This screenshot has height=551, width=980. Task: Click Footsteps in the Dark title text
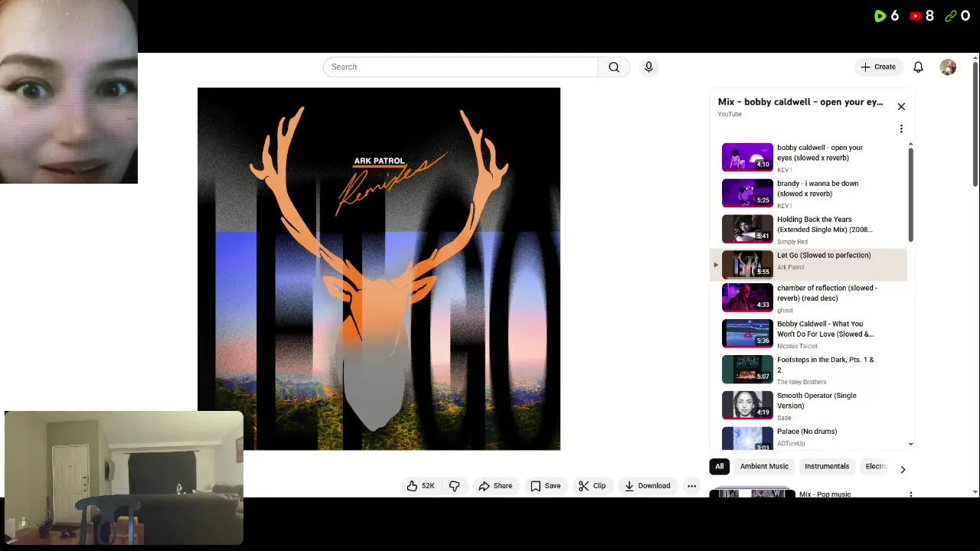825,365
